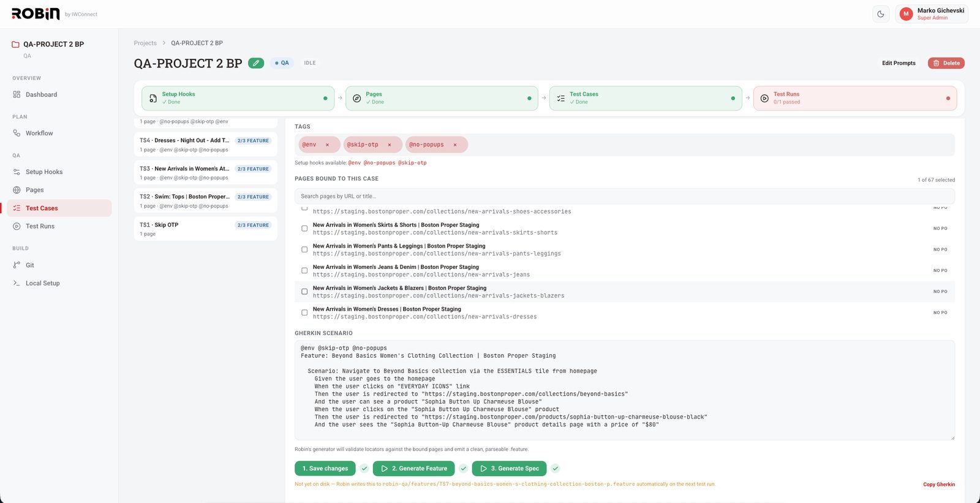Open the Pages workflow step

[442, 98]
